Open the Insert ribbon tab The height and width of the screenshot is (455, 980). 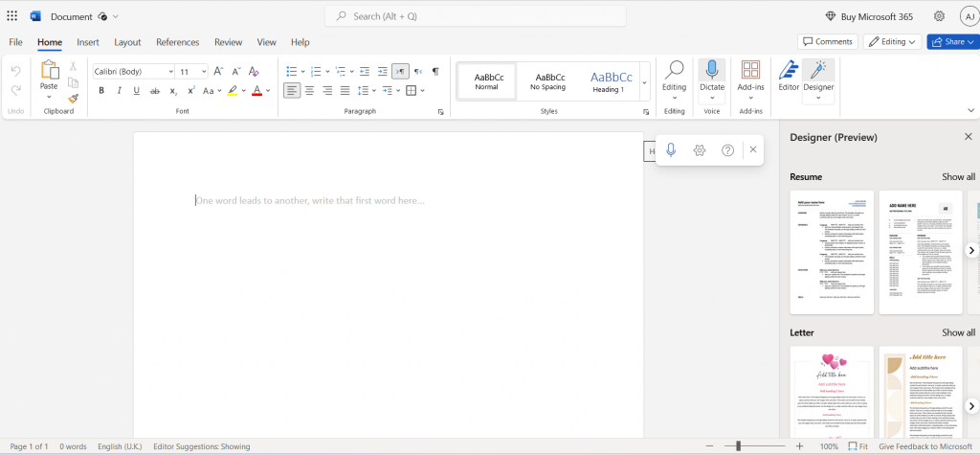(x=88, y=42)
